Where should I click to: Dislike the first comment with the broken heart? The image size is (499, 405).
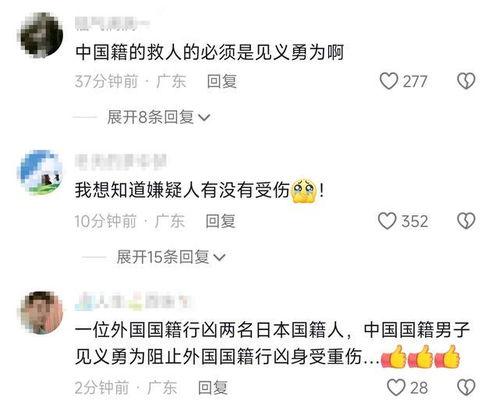[x=466, y=81]
